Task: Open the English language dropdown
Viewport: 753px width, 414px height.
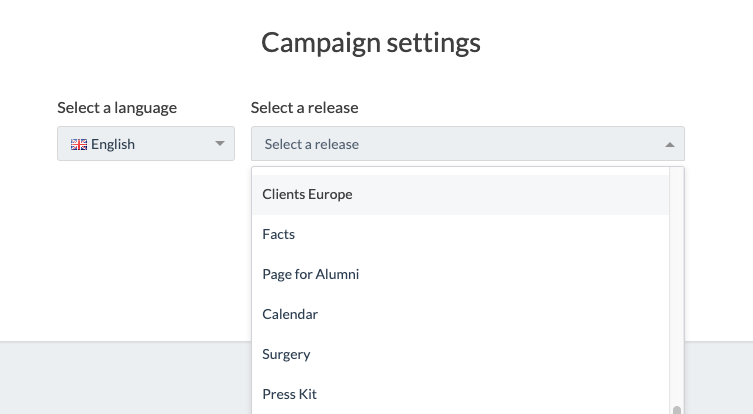Action: (146, 144)
